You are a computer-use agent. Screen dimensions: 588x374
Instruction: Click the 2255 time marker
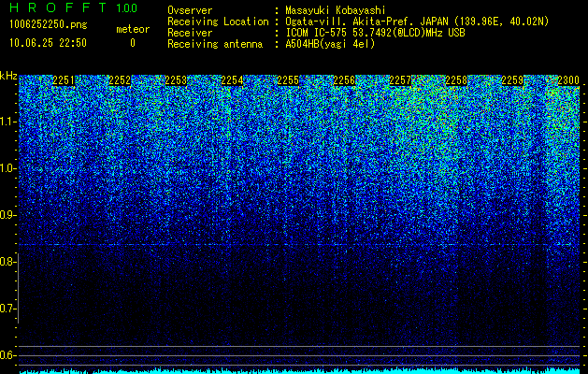pyautogui.click(x=288, y=80)
